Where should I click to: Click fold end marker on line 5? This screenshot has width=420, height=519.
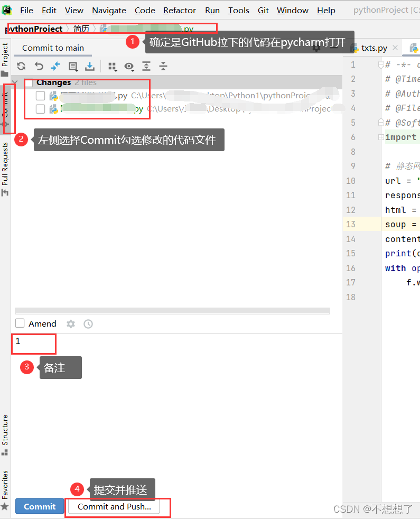click(380, 122)
